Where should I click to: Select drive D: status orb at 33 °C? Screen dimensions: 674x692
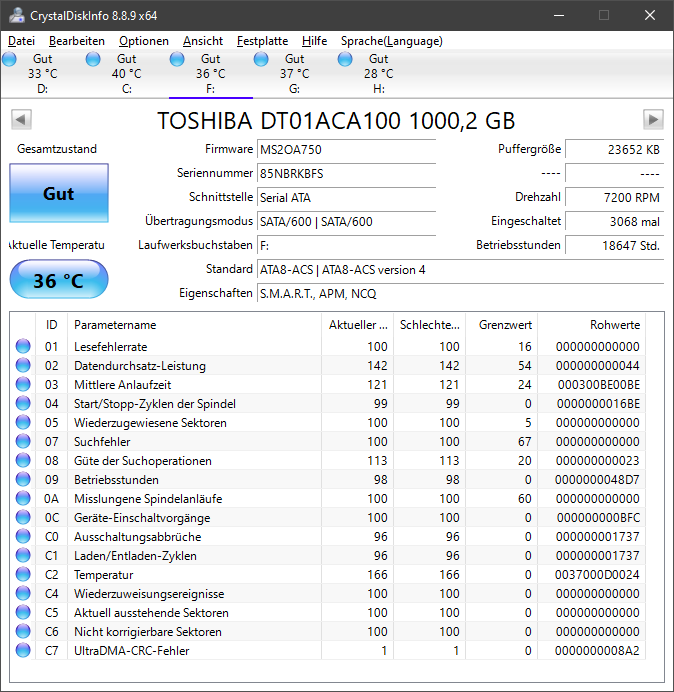pos(9,59)
